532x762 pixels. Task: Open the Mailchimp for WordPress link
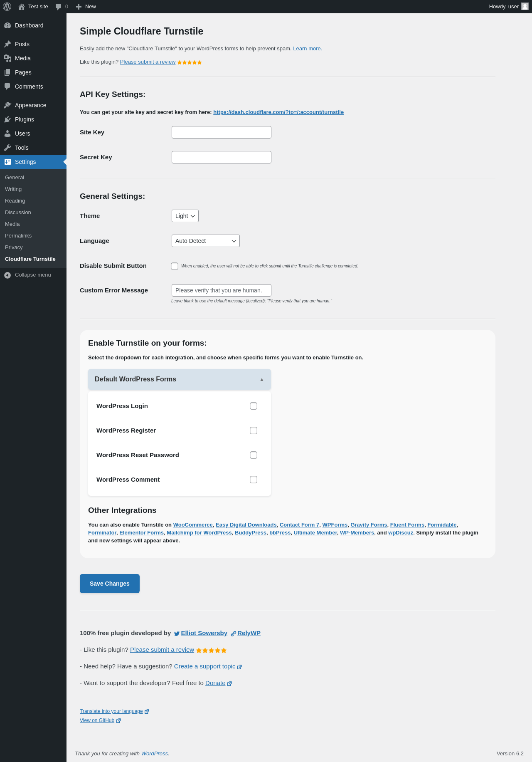click(199, 533)
